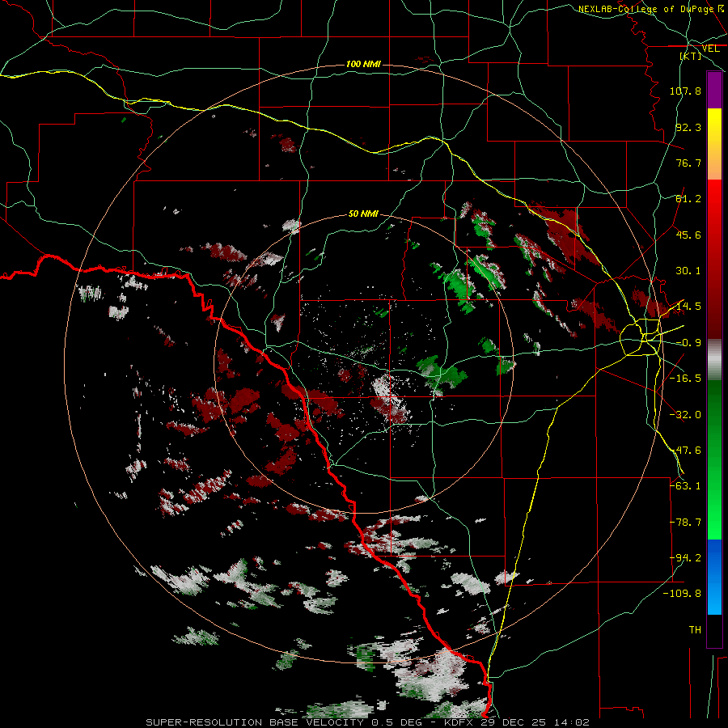Viewport: 728px width, 728px height.
Task: Pick the gray near-zero segment of the color bar
Action: [714, 360]
